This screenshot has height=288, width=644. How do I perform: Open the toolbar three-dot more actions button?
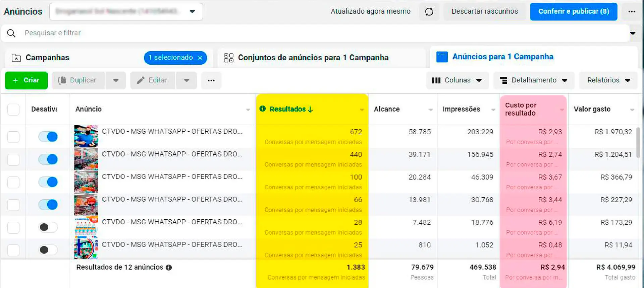(x=211, y=80)
